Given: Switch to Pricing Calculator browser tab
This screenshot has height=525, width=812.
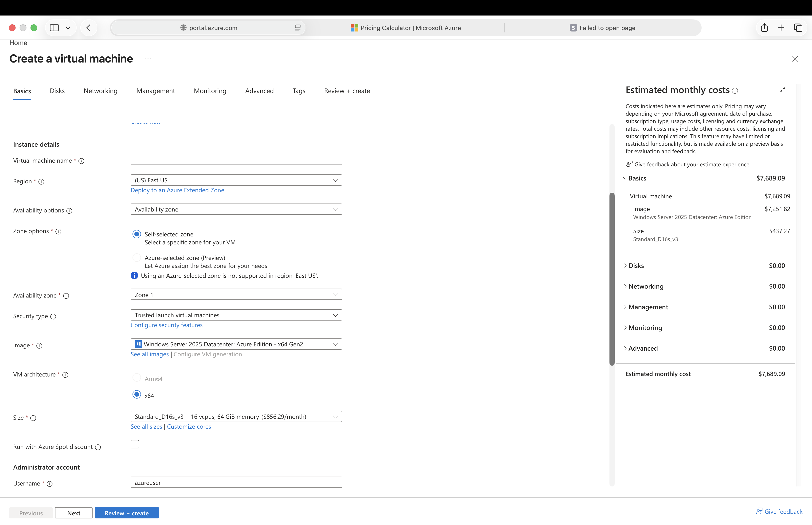Looking at the screenshot, I should click(x=406, y=28).
